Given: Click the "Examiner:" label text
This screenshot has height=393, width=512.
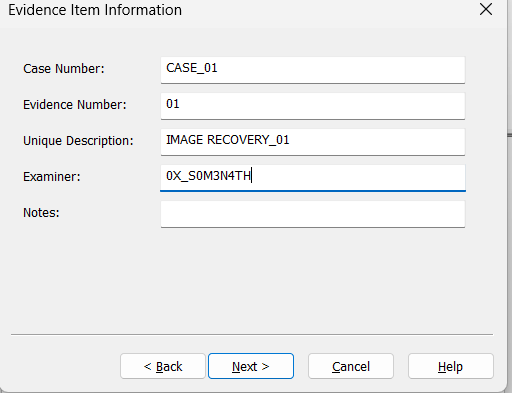Looking at the screenshot, I should coord(52,177).
